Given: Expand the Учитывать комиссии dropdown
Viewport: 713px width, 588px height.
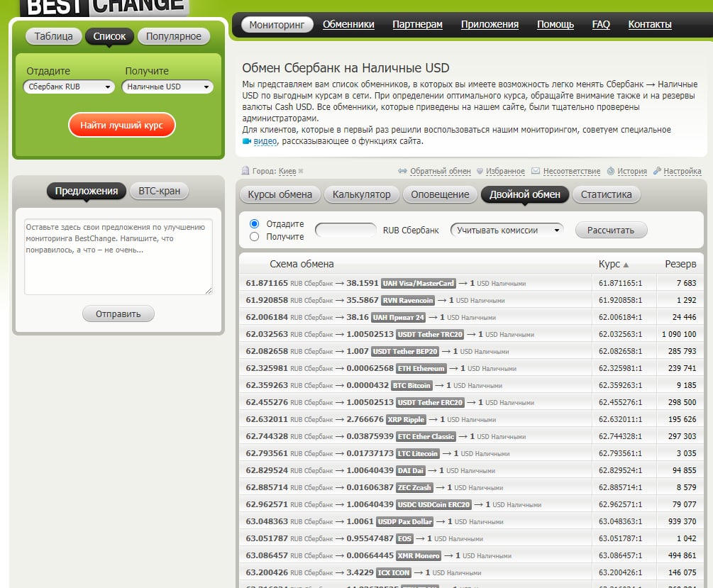Looking at the screenshot, I should point(507,230).
